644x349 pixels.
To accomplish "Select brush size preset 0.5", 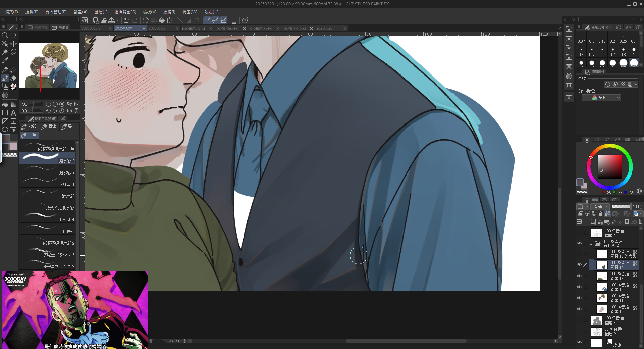I will tap(592, 52).
